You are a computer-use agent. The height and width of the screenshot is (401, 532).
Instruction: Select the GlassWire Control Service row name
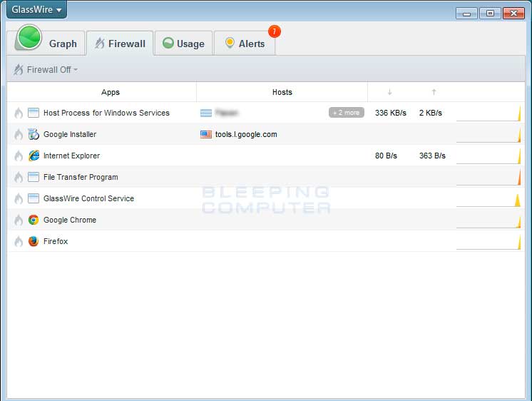[89, 198]
